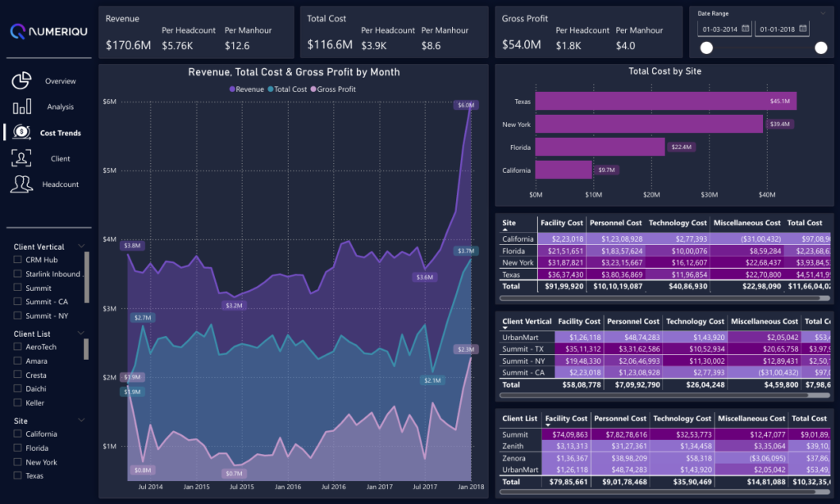
Task: Open the end date calendar picker
Action: click(x=802, y=29)
